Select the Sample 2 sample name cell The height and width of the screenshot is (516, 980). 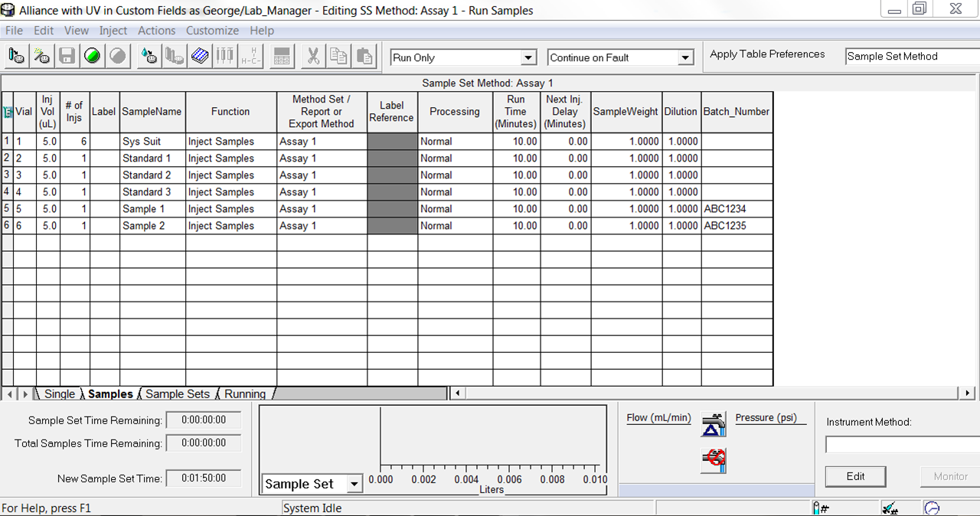coord(152,226)
